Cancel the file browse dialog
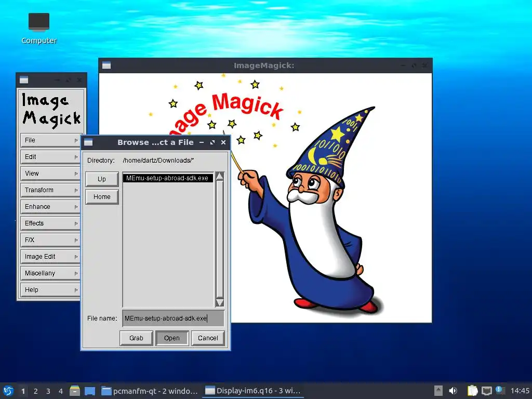This screenshot has height=399, width=532. coord(208,338)
